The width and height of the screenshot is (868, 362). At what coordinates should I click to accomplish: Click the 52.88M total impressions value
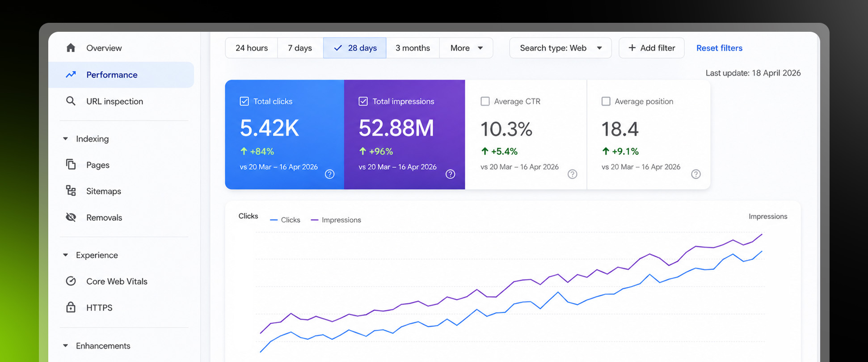click(396, 128)
